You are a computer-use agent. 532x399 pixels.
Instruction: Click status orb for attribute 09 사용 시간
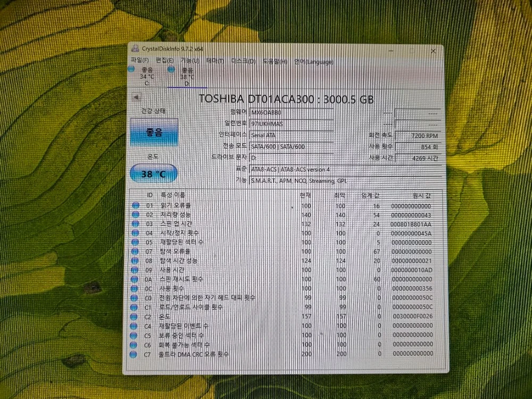pyautogui.click(x=135, y=270)
